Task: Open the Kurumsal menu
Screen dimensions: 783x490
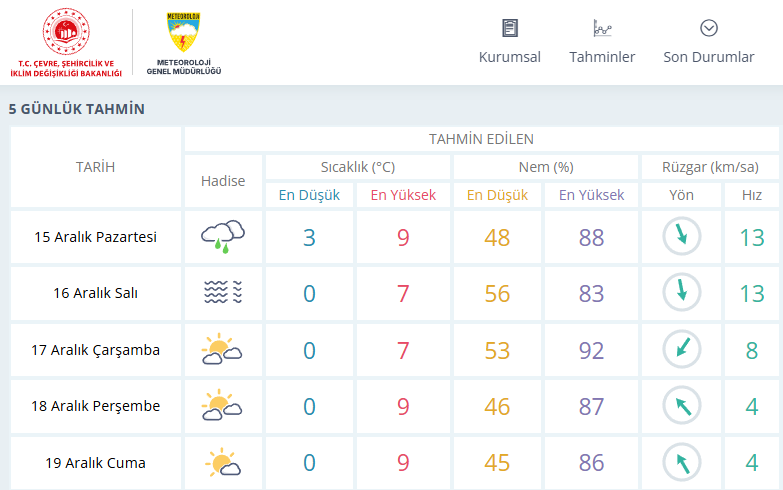Action: pyautogui.click(x=510, y=57)
